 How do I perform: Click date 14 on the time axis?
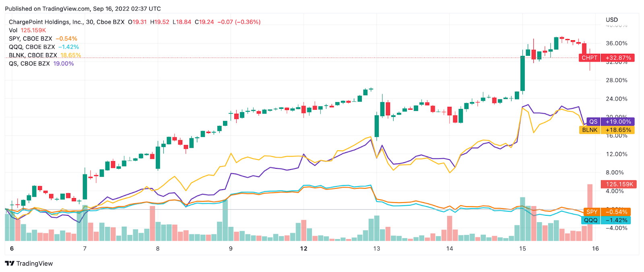tap(450, 249)
